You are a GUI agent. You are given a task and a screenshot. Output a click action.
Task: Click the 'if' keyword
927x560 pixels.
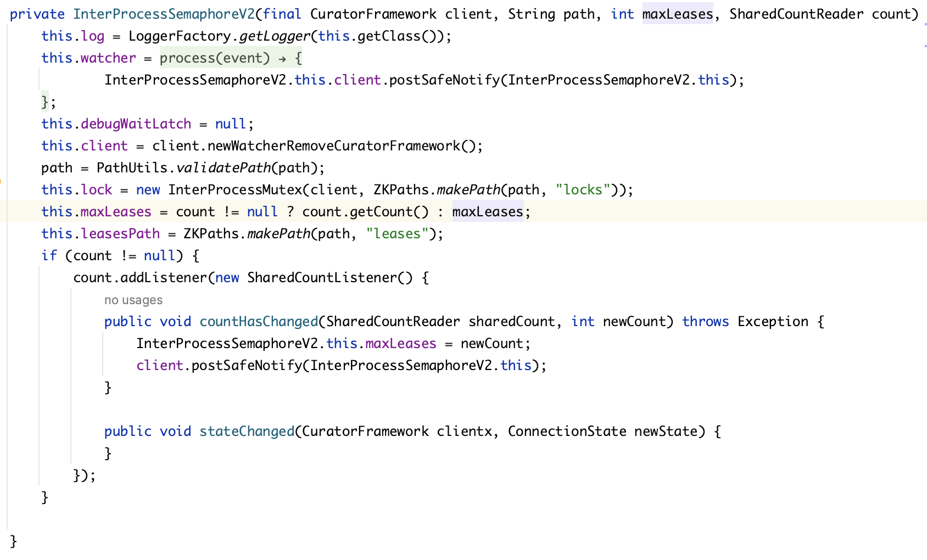coord(49,255)
